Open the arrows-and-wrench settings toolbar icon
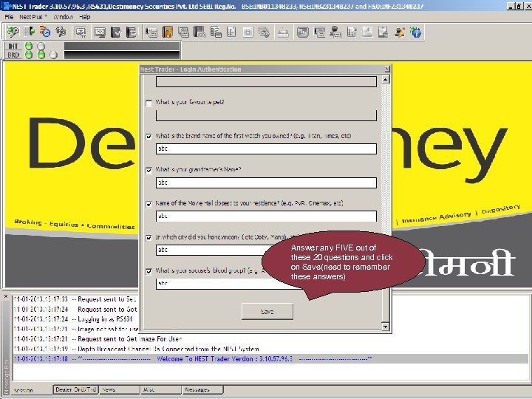532x399 pixels. pos(61,33)
